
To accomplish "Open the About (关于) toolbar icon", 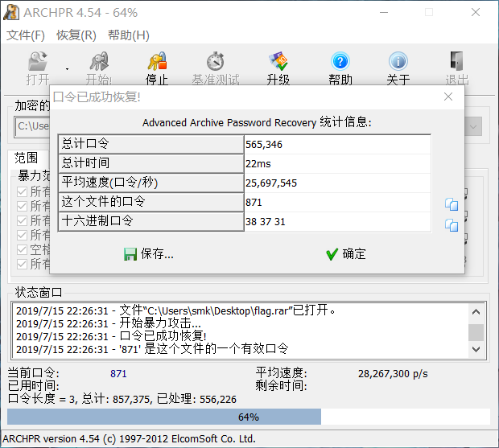I will (x=398, y=61).
